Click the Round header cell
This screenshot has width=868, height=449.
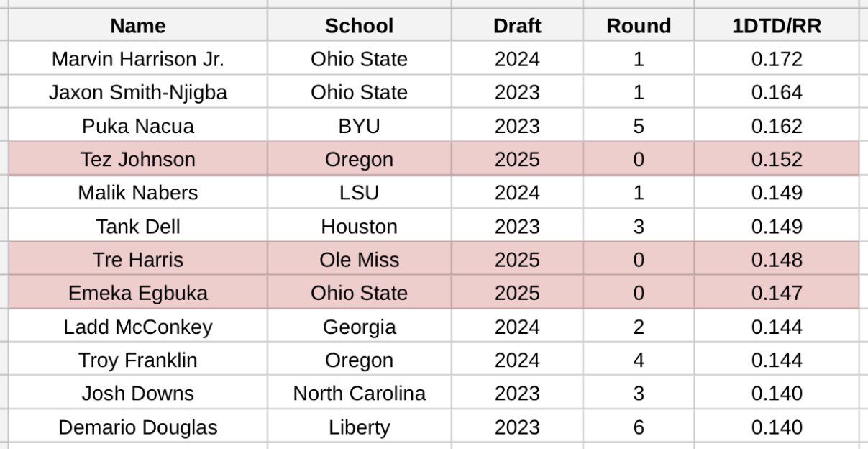click(x=639, y=25)
